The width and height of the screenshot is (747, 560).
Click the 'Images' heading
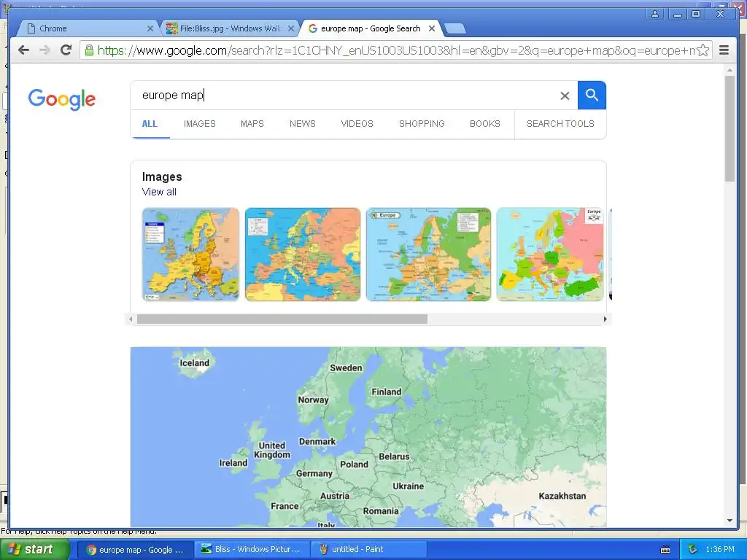(x=162, y=176)
